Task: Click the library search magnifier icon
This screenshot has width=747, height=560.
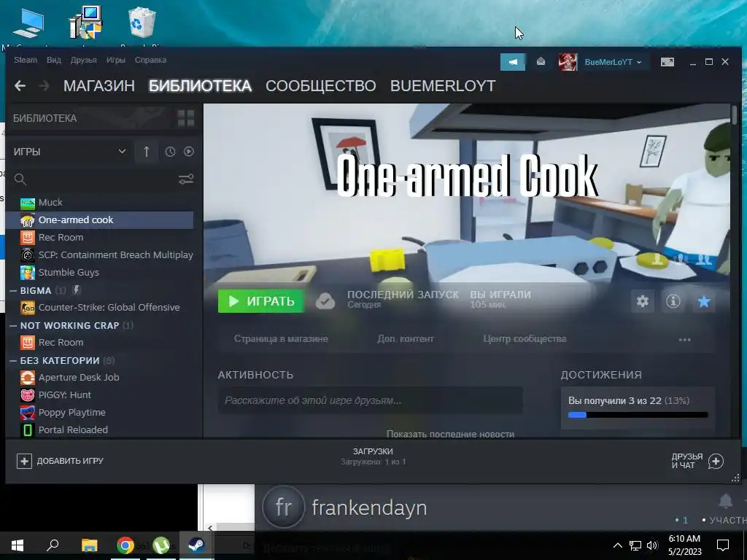Action: click(x=20, y=179)
